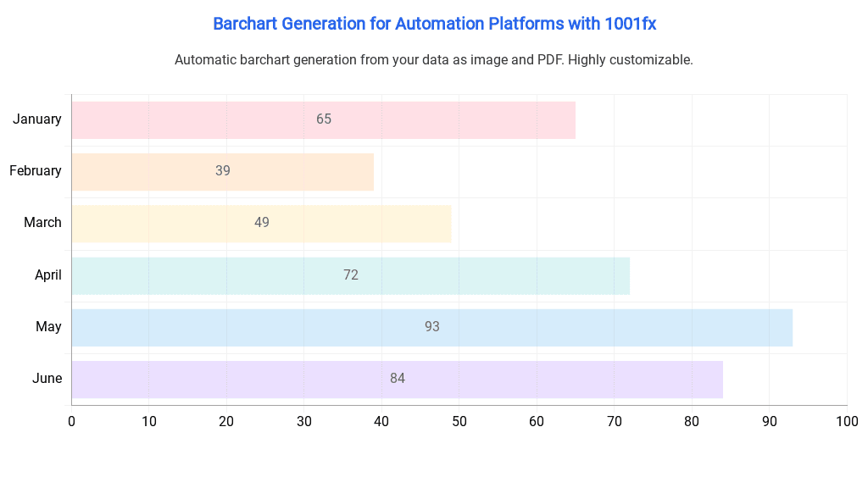Click the blue chart title text

tap(434, 24)
